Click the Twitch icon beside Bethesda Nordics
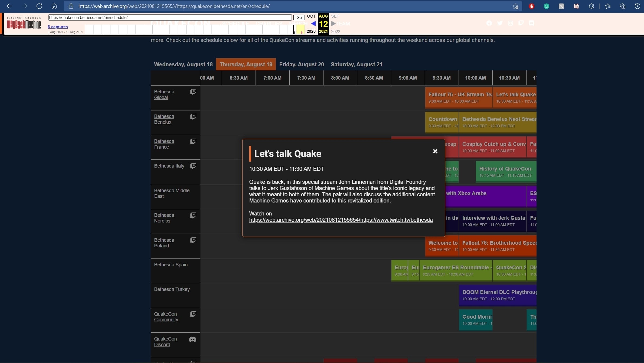The width and height of the screenshot is (644, 363). pyautogui.click(x=193, y=215)
